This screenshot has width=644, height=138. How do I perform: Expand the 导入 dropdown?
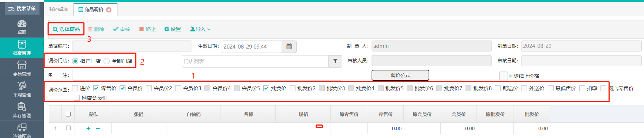point(200,29)
